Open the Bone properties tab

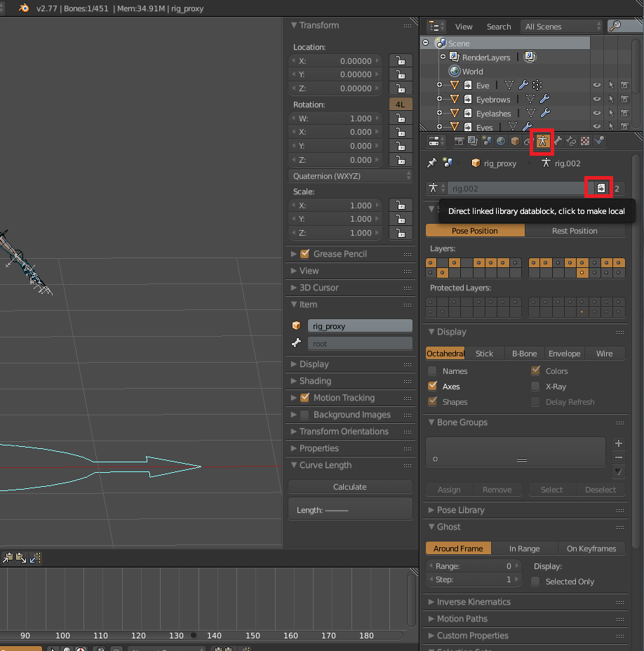click(558, 141)
